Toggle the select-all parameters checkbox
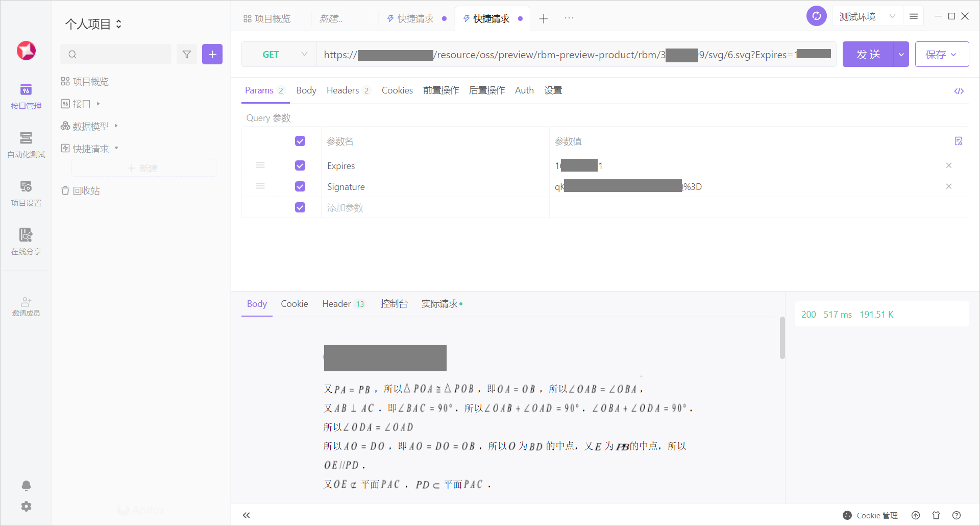This screenshot has width=980, height=526. click(x=300, y=141)
